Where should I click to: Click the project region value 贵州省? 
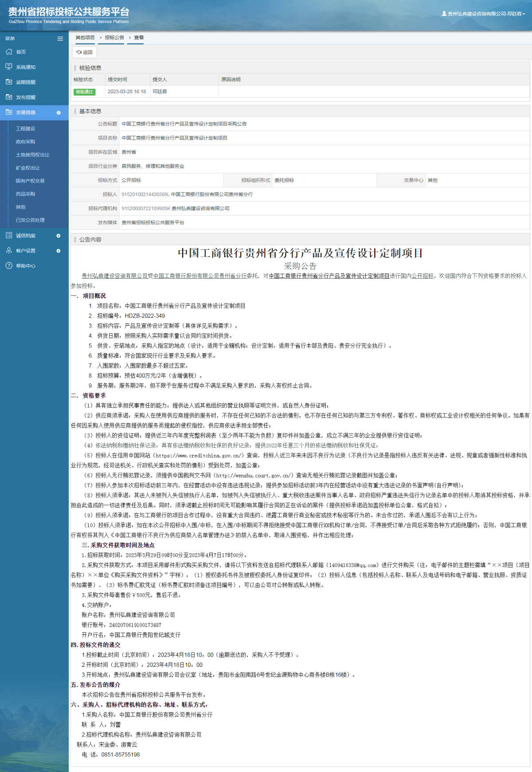[x=129, y=152]
